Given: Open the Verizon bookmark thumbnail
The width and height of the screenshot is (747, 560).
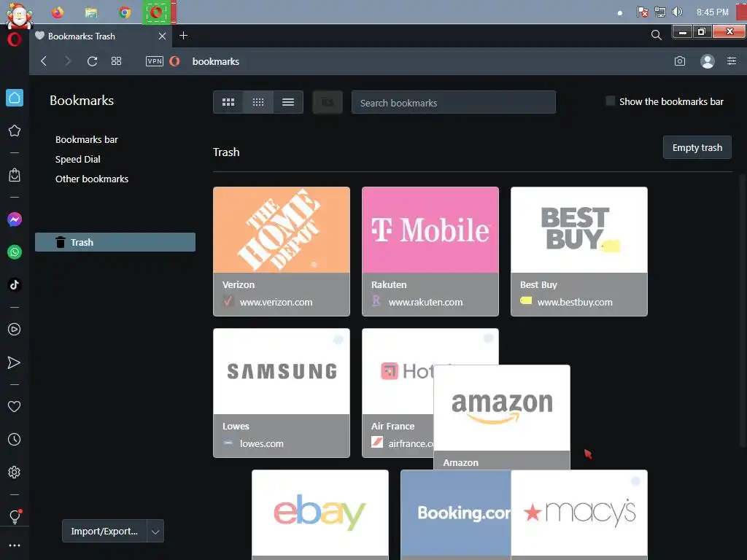Looking at the screenshot, I should tap(282, 230).
